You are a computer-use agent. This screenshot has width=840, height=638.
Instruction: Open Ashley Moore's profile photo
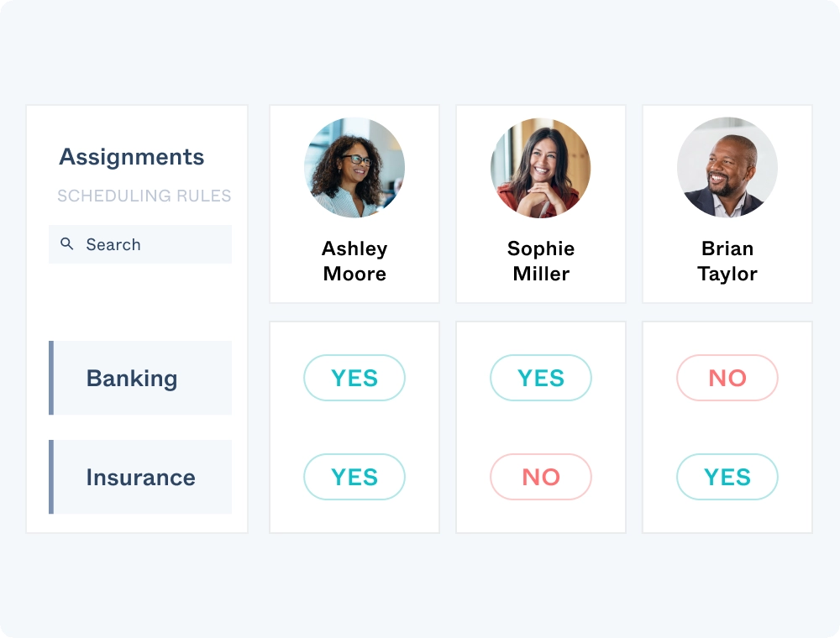pos(354,167)
